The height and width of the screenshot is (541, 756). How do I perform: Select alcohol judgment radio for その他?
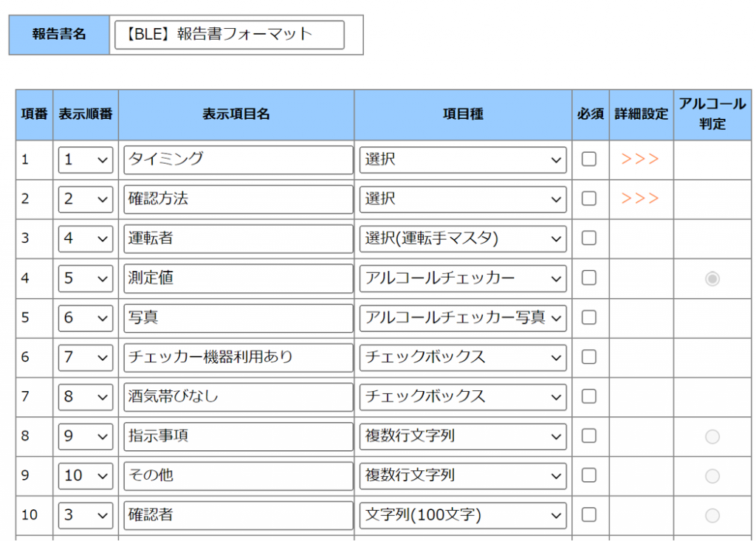(x=712, y=475)
